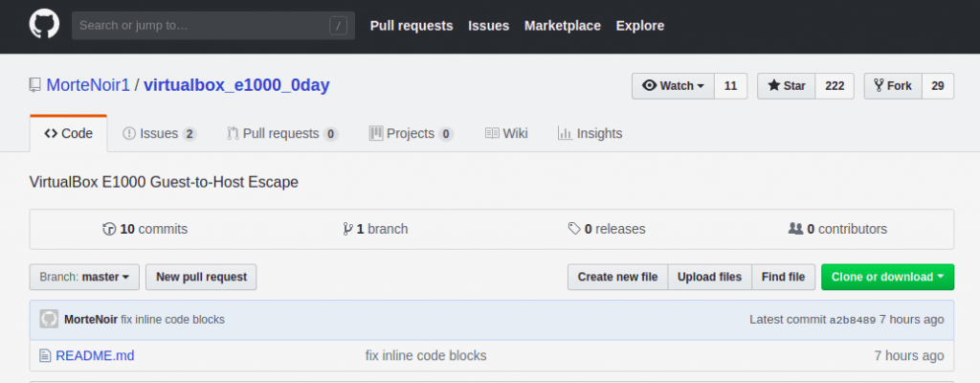Click README.md row '7 hours ago' timestamp
This screenshot has width=980, height=383.
(x=909, y=356)
